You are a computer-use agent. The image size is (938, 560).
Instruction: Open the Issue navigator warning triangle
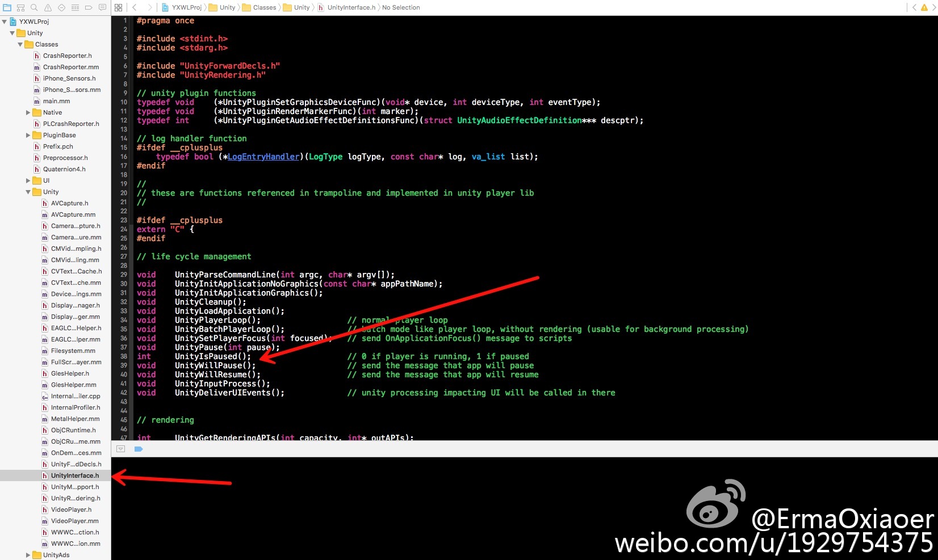click(48, 7)
